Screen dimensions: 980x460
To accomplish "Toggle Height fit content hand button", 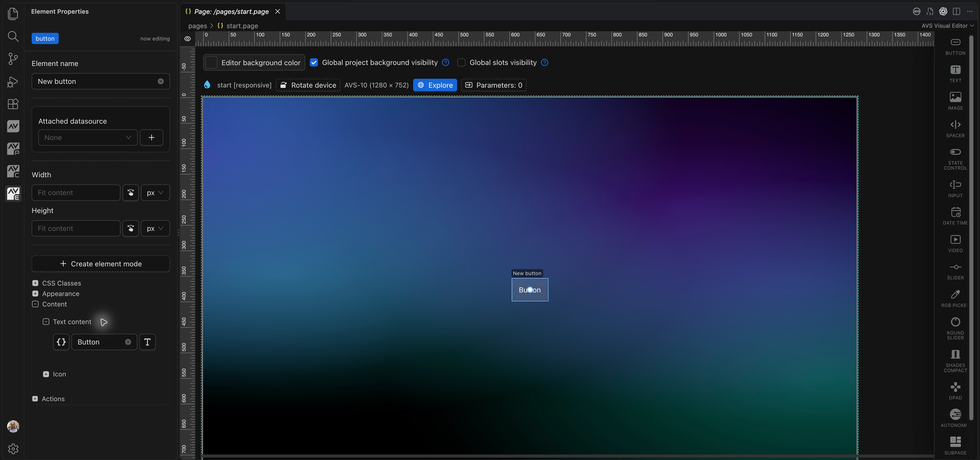I will click(131, 228).
